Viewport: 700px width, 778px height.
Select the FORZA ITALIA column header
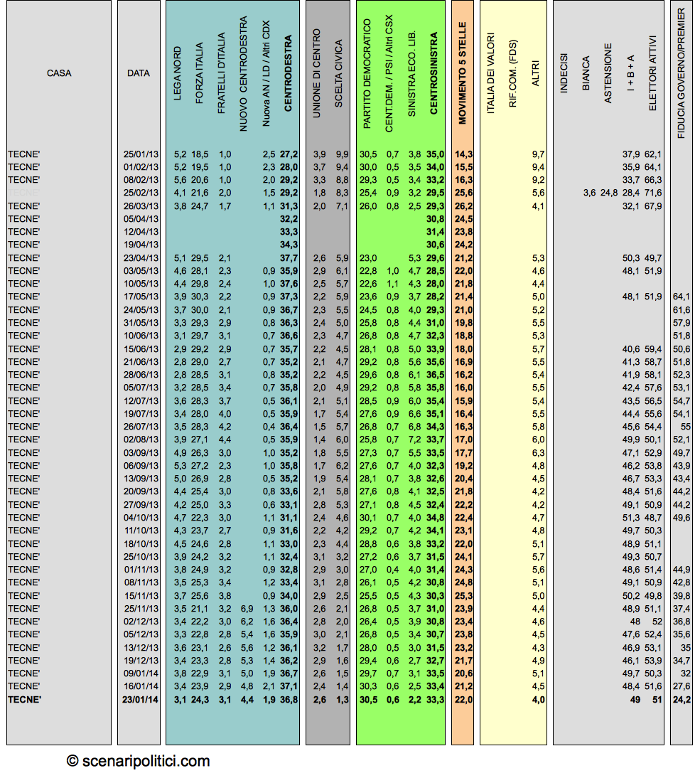coord(199,73)
